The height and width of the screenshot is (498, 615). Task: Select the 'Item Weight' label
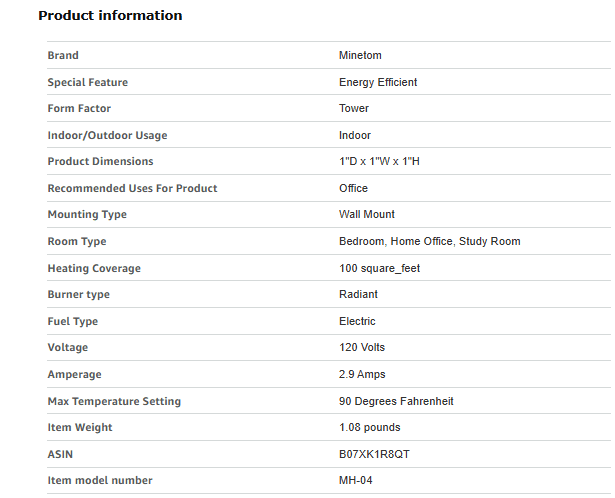click(80, 427)
